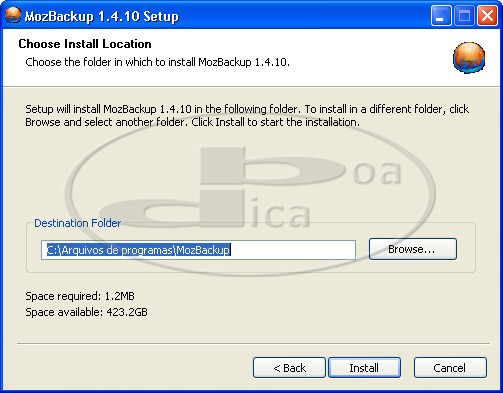Click the 'Destination Folder' group label
Viewport: 503px width, 393px height.
coord(77,223)
